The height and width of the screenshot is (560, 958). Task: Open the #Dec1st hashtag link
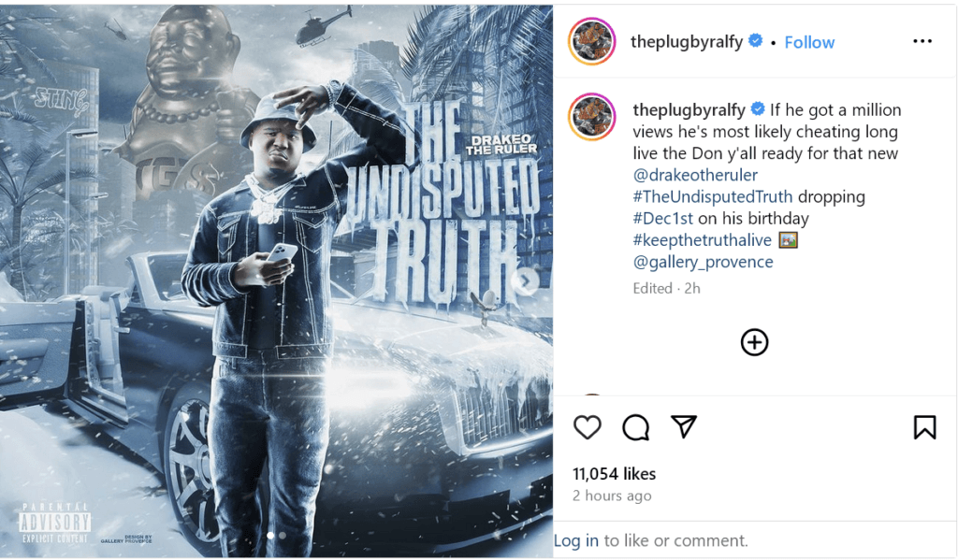click(x=663, y=218)
